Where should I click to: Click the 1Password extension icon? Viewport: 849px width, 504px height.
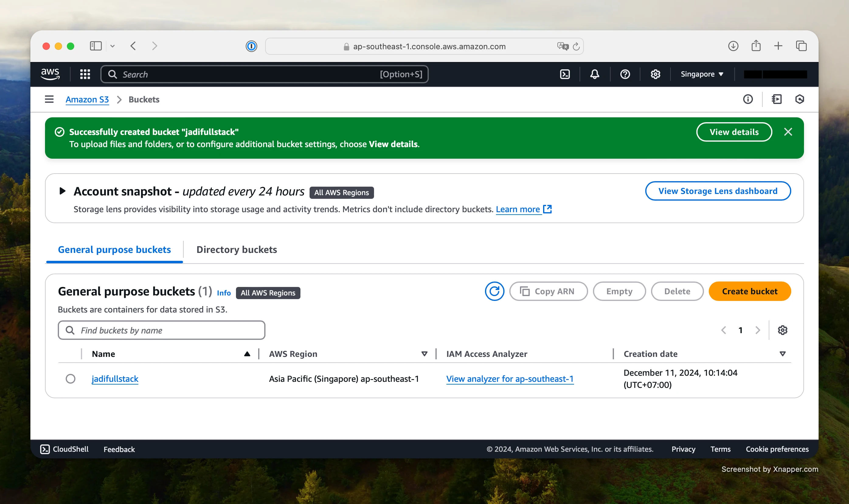[x=251, y=46]
